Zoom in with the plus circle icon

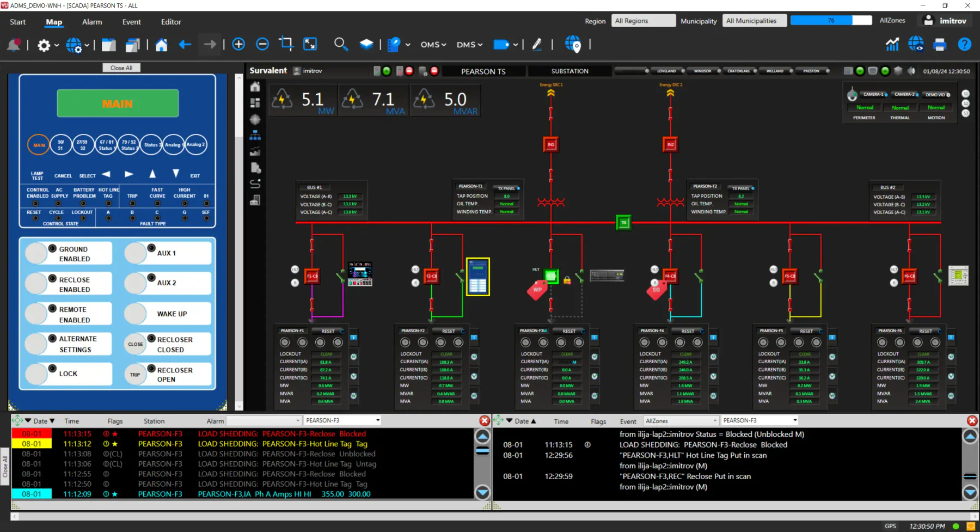point(238,44)
